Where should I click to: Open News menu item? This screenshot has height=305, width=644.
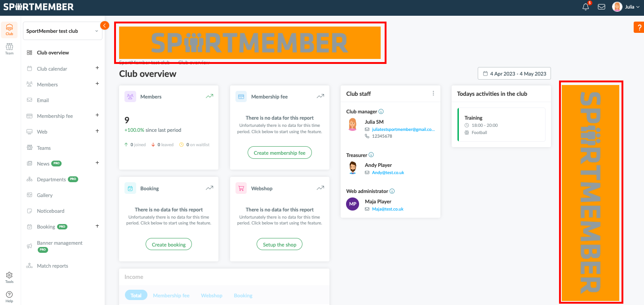pos(44,164)
